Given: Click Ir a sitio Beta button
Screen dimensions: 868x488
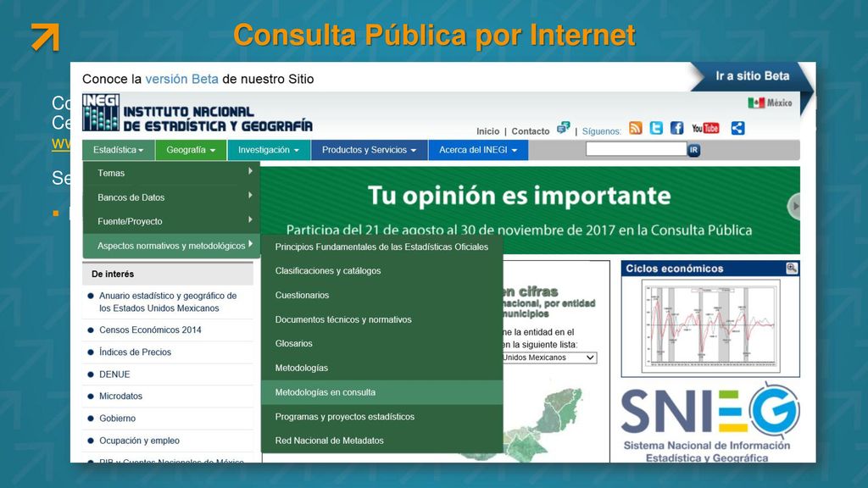Looking at the screenshot, I should coord(753,76).
